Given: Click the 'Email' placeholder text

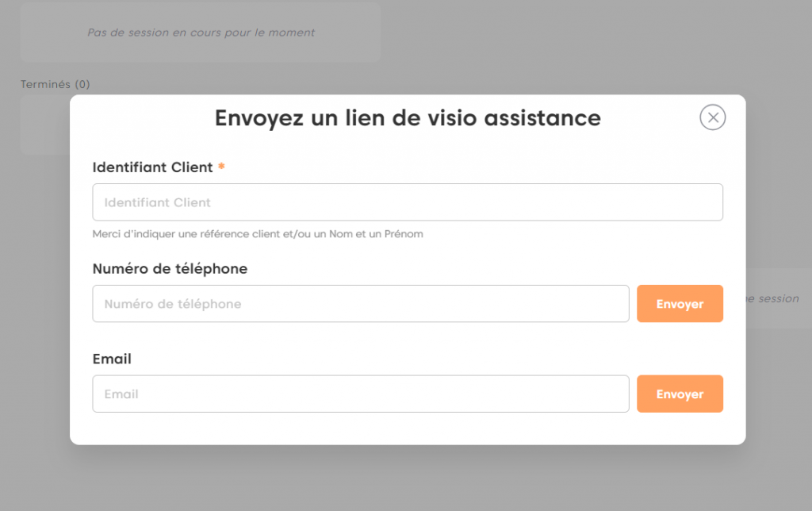Looking at the screenshot, I should 121,394.
